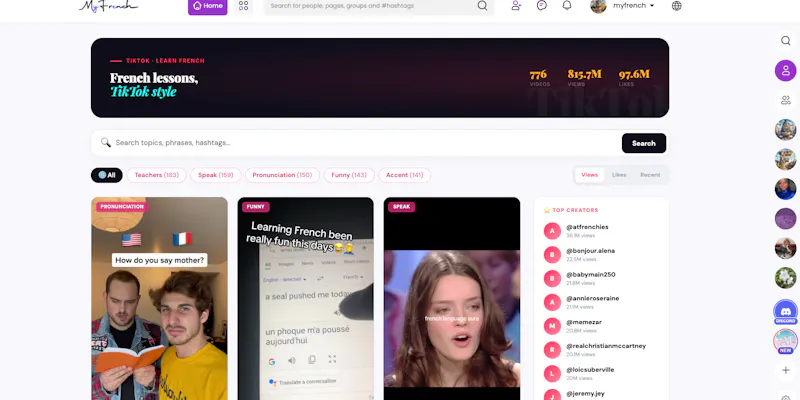Filter by Accent (141)
800x400 pixels.
point(405,175)
